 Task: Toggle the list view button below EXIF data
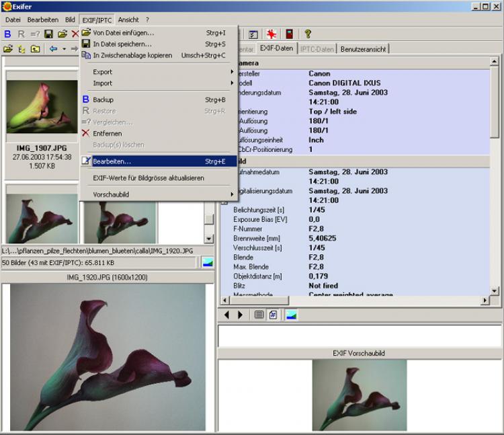point(259,315)
